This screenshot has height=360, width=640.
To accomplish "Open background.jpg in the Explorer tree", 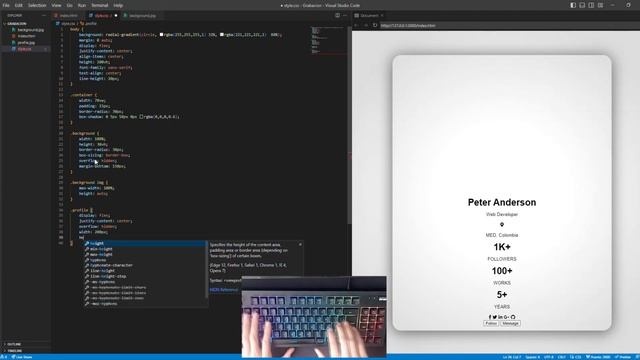I will pyautogui.click(x=31, y=30).
